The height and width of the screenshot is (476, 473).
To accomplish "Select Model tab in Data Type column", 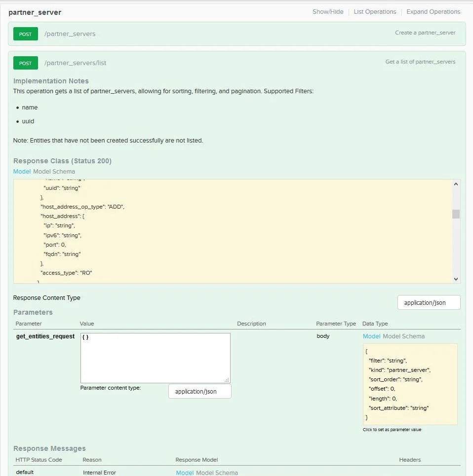I will tap(371, 336).
